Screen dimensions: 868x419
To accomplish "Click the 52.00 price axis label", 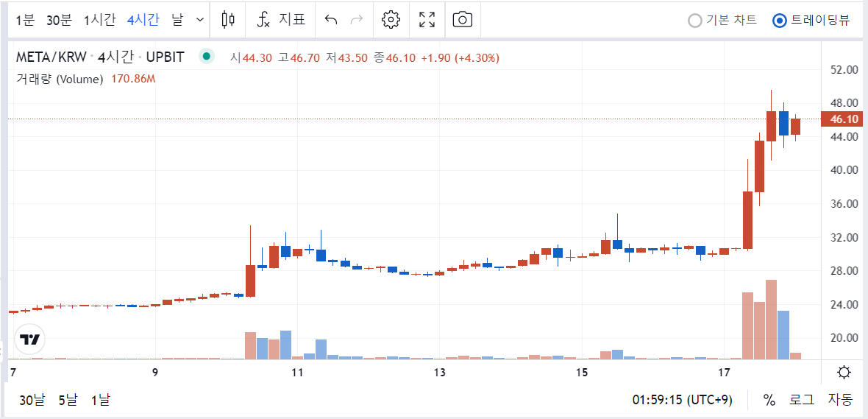I will pos(844,69).
